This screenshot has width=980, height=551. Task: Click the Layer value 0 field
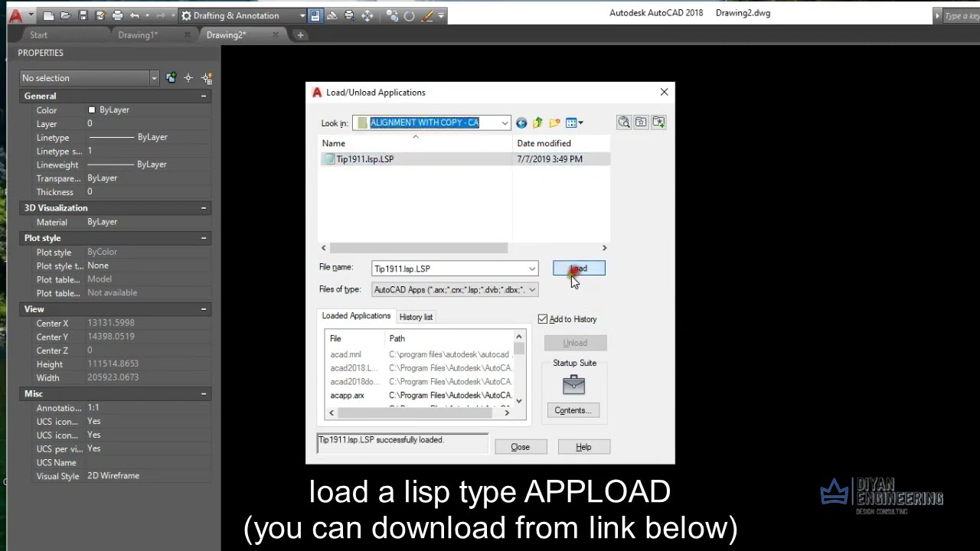149,123
